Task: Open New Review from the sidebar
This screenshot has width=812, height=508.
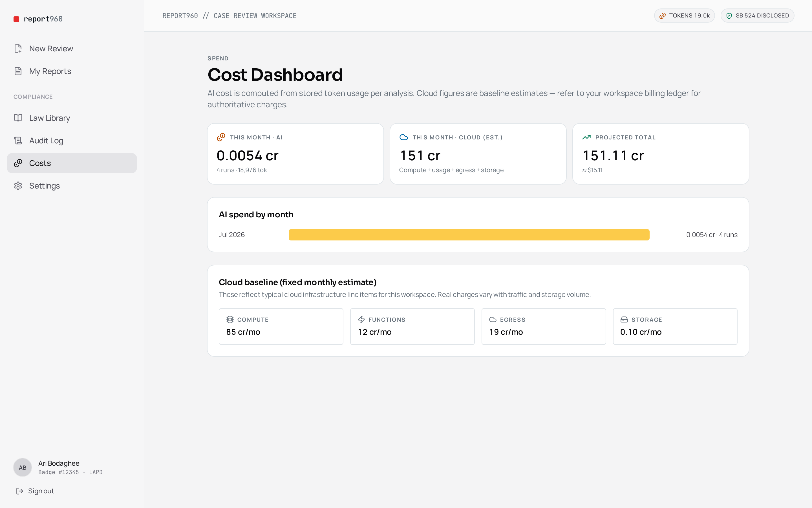Action: 72,49
